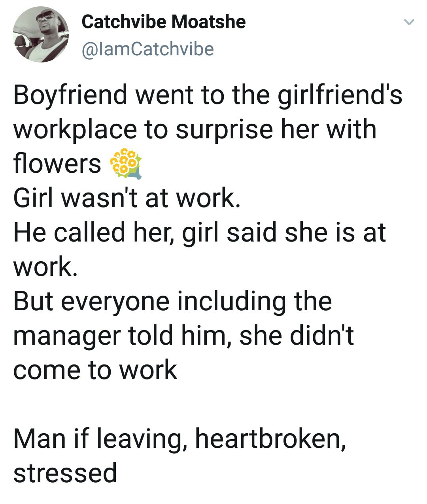Viewport: 427px width, 504px height.
Task: Click the "Man if leaving, heartbroken," line
Action: [x=180, y=439]
